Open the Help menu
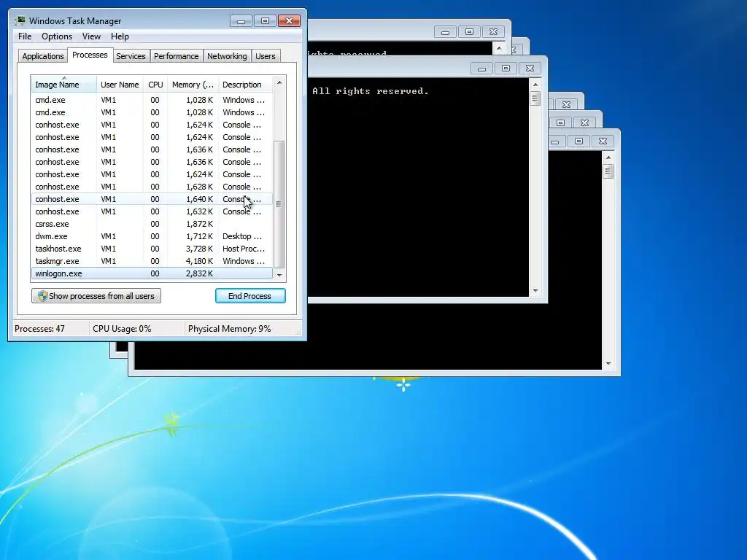This screenshot has height=560, width=747. point(120,36)
